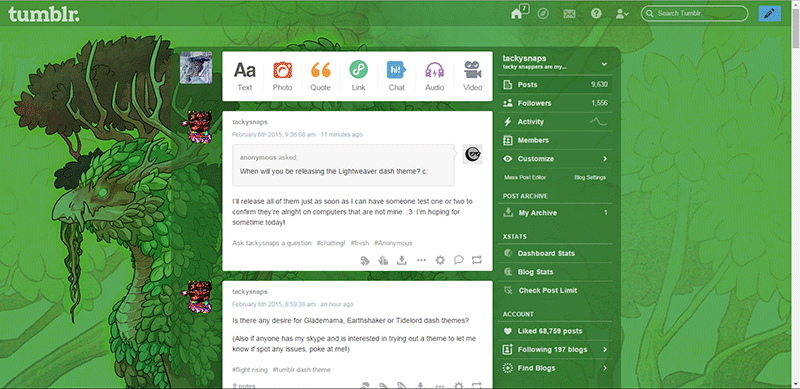Open tackysnaps name on the second post

pos(250,291)
